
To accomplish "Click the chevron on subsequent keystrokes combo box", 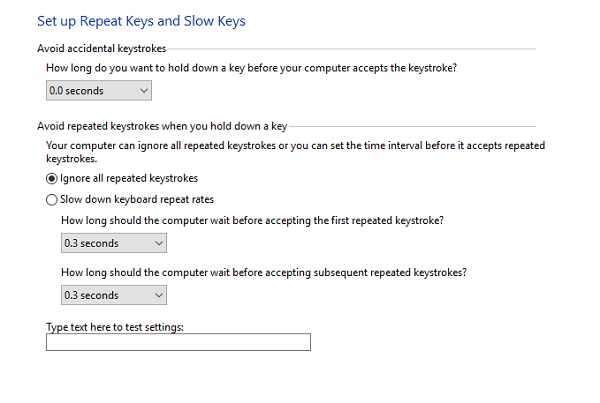I will tap(157, 295).
